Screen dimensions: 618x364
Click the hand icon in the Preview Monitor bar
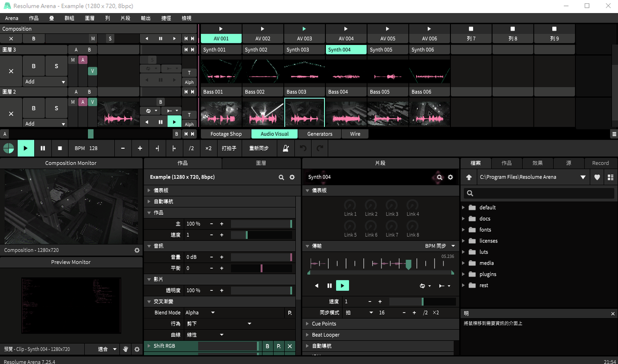point(126,349)
